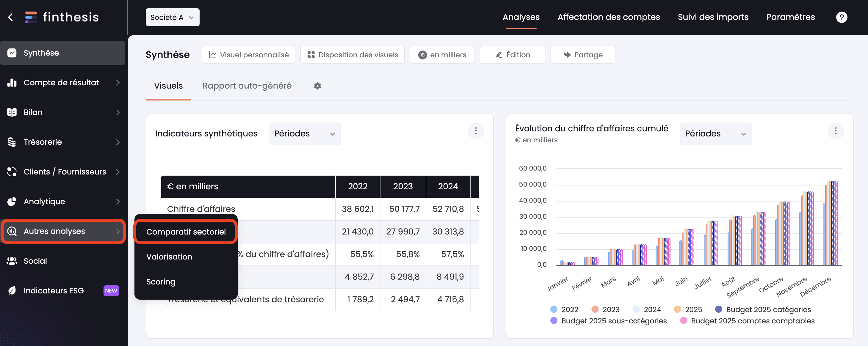Click the Autres analyses magnifier icon
868x346 pixels.
pos(12,231)
